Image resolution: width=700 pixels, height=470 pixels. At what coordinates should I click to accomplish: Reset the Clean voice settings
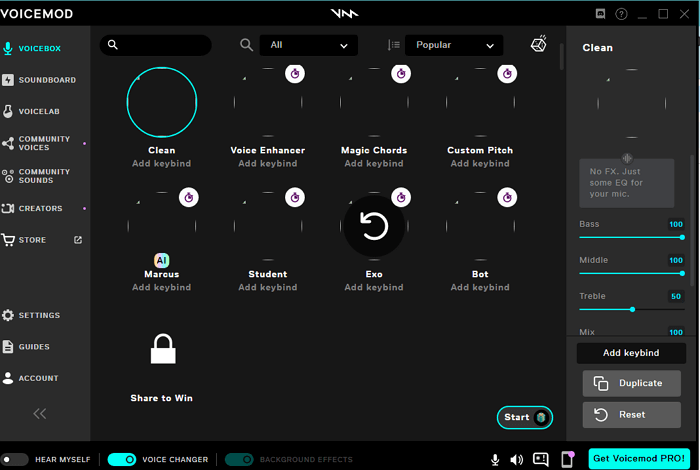tap(632, 415)
